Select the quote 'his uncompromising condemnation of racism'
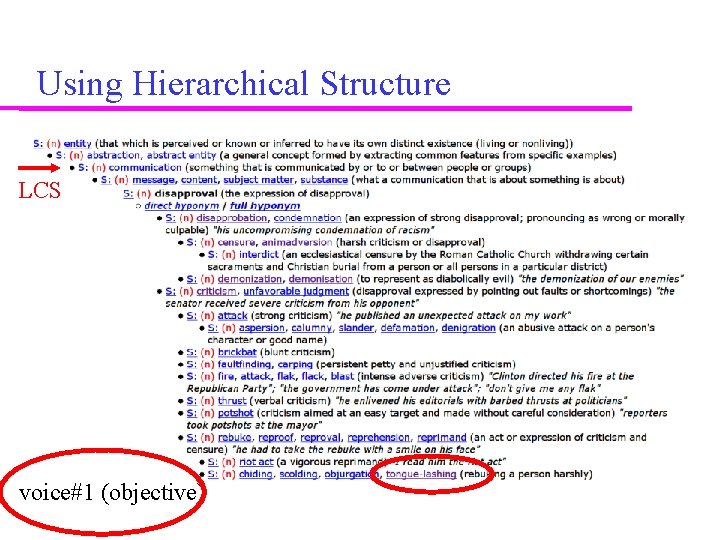Viewport: 720px width, 540px height. (x=324, y=230)
